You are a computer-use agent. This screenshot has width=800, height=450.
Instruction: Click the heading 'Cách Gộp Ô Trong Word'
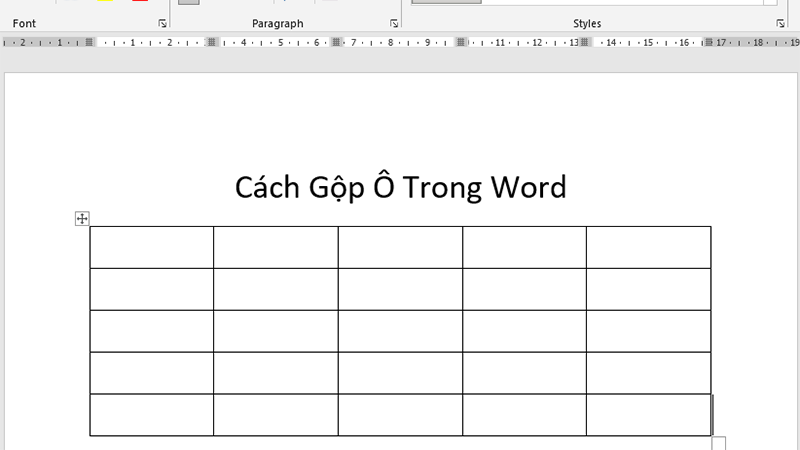point(401,187)
